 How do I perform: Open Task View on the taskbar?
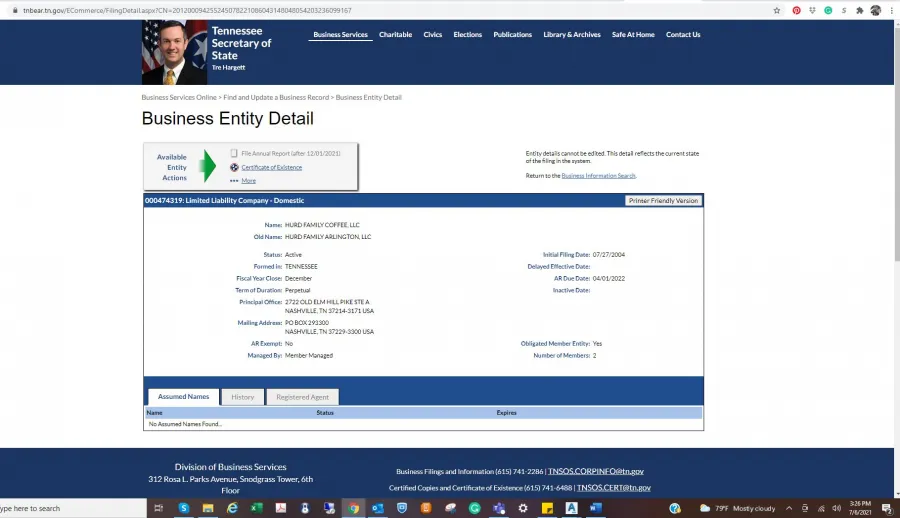point(158,508)
